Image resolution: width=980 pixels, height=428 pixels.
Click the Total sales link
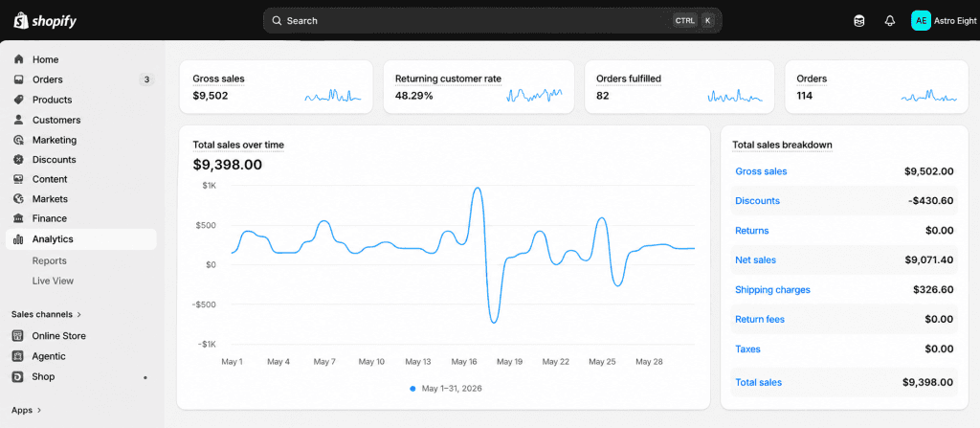click(x=758, y=382)
